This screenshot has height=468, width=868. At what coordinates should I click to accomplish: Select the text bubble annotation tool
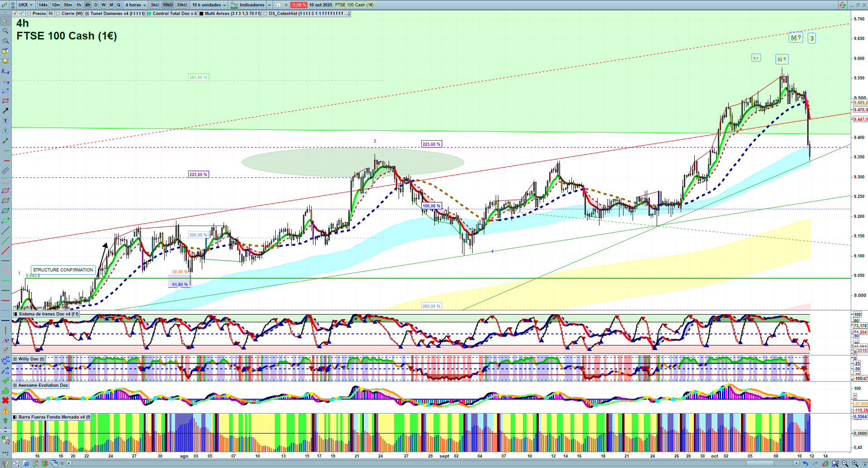[x=5, y=131]
